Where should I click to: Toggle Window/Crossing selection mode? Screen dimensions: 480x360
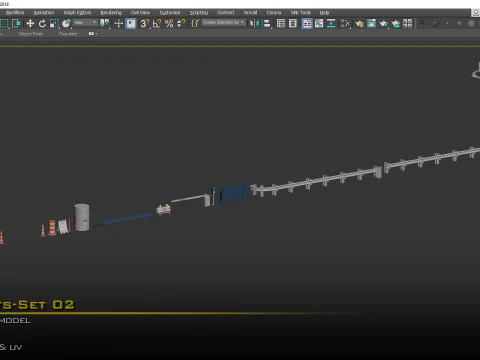(x=16, y=23)
